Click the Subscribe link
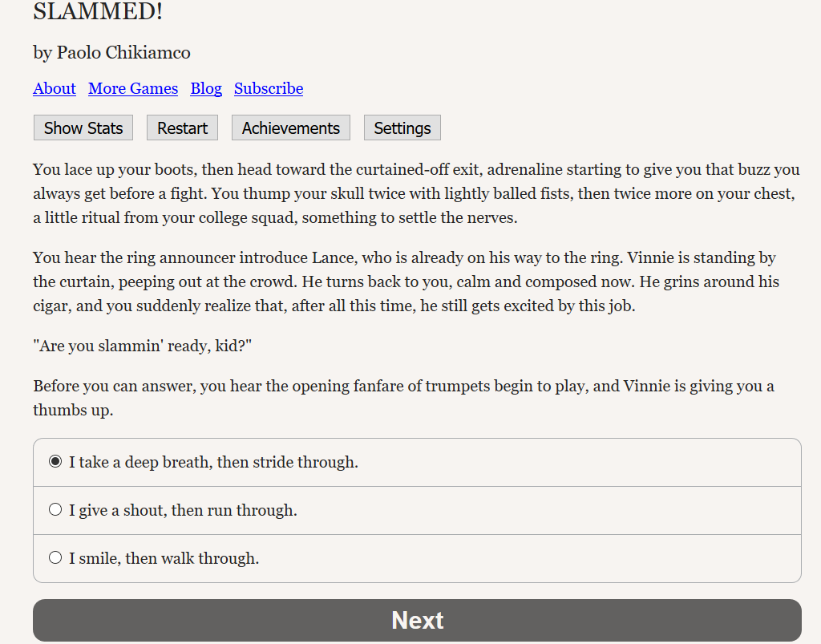821x644 pixels. pos(269,88)
